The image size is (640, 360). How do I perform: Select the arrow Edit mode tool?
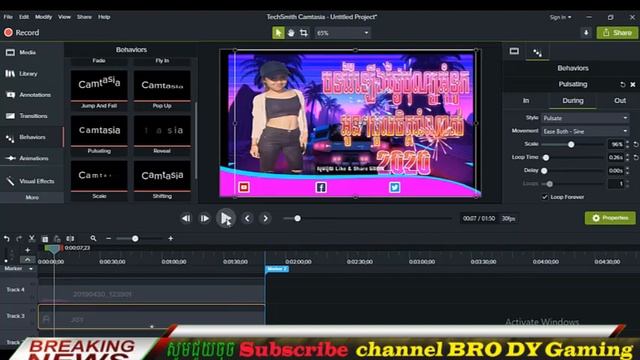(278, 33)
